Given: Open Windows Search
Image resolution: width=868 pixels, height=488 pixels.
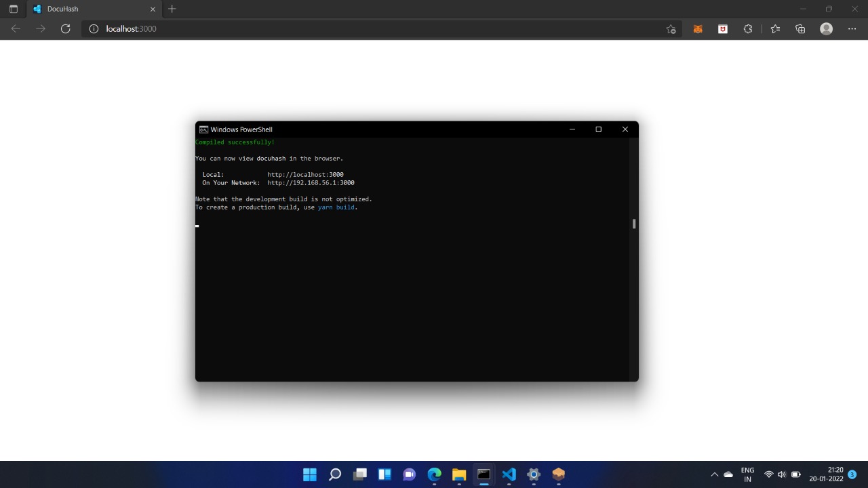Looking at the screenshot, I should click(x=334, y=474).
